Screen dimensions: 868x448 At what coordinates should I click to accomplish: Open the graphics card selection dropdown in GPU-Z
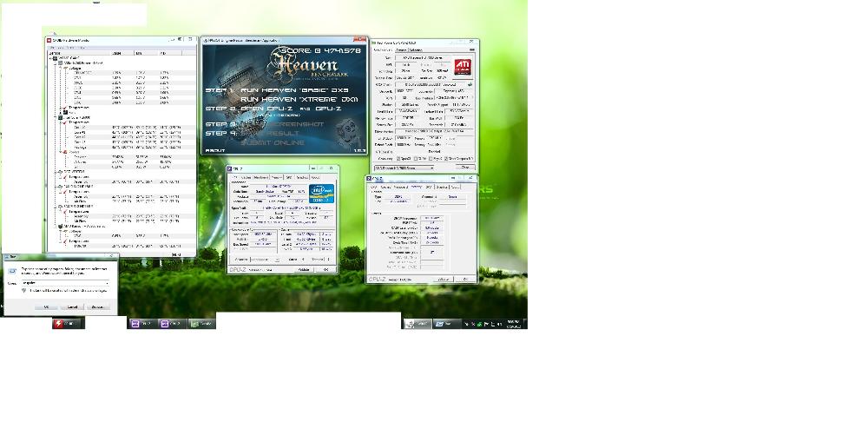point(404,168)
